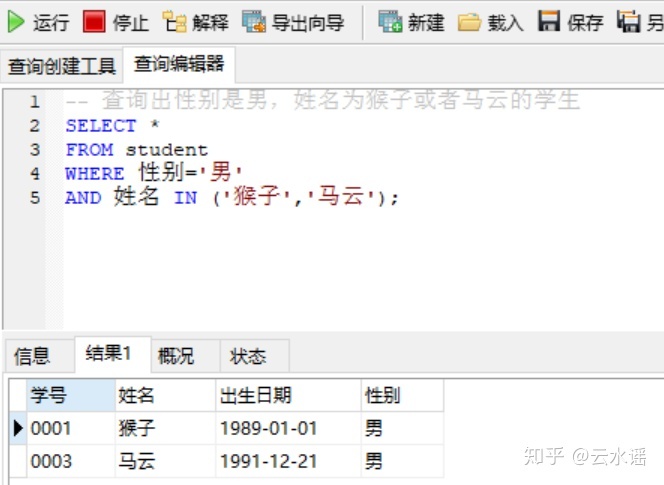
Task: Click the green Run (运行) icon
Action: point(16,22)
